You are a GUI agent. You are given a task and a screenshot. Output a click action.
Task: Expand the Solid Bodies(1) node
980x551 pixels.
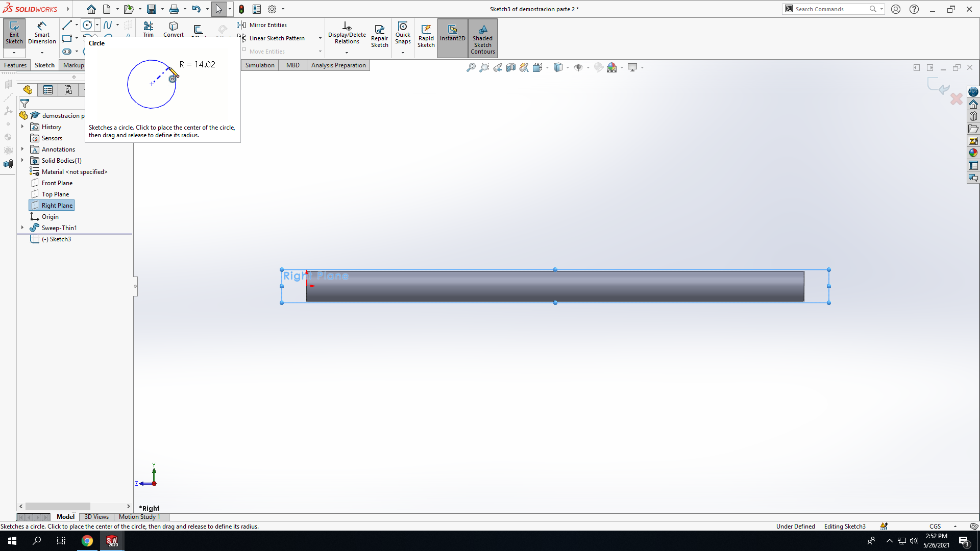[22, 160]
